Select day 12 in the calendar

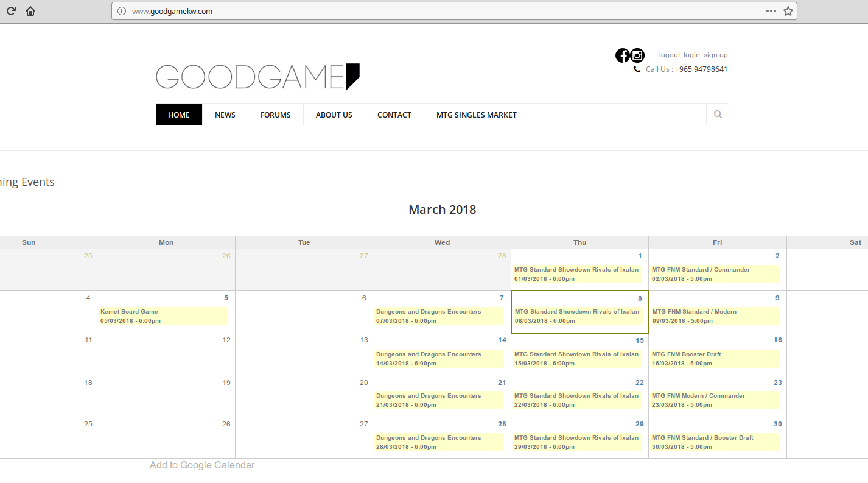226,340
